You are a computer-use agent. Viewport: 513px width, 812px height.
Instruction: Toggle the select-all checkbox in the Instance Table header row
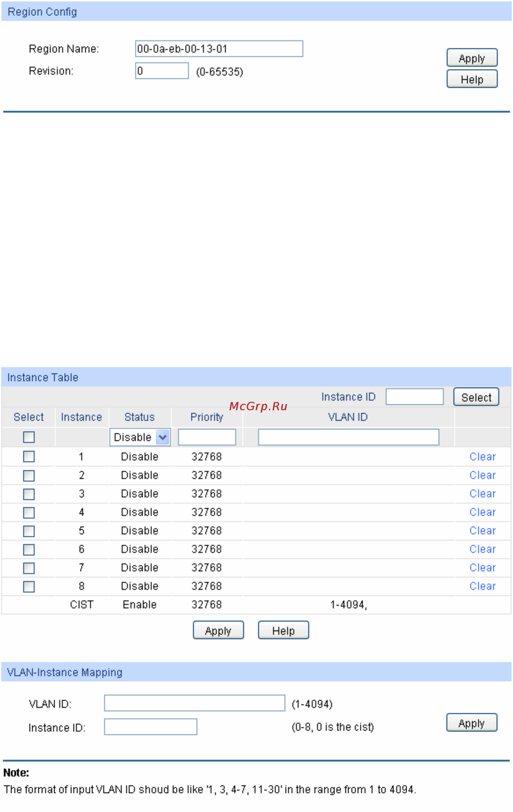(x=29, y=437)
